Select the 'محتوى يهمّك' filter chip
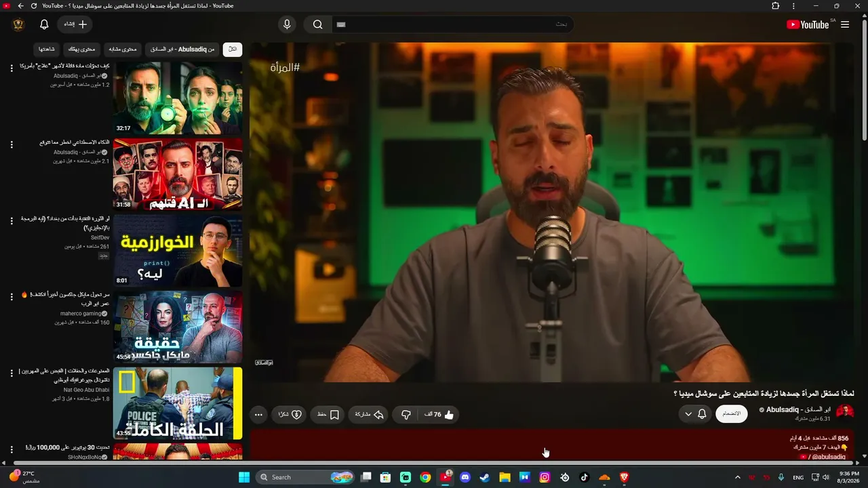 point(83,49)
